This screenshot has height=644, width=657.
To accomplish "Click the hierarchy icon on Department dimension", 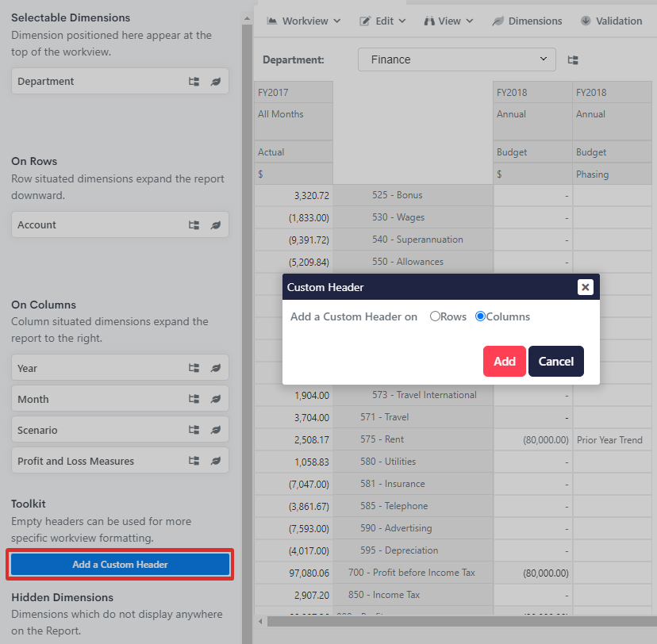I will pos(194,82).
